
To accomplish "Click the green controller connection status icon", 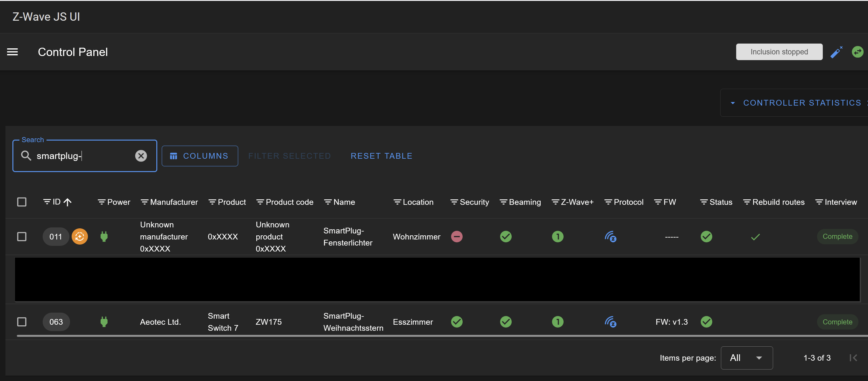I will click(x=857, y=52).
